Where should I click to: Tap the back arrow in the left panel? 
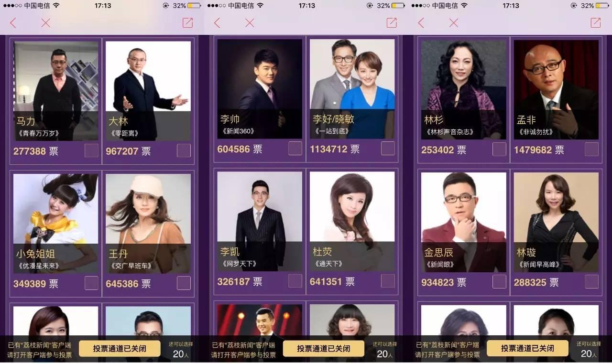[x=13, y=22]
